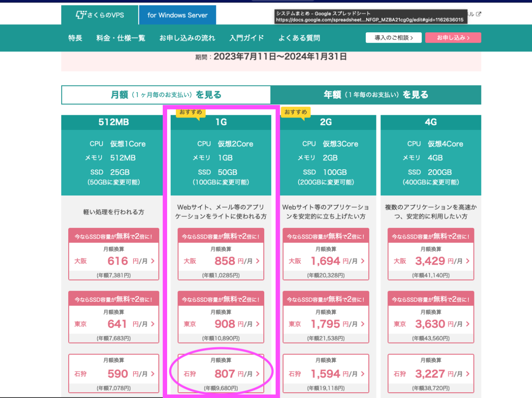Select the 1G 石狩 807円 plan
Viewport: 532px width, 398px height.
click(x=221, y=374)
